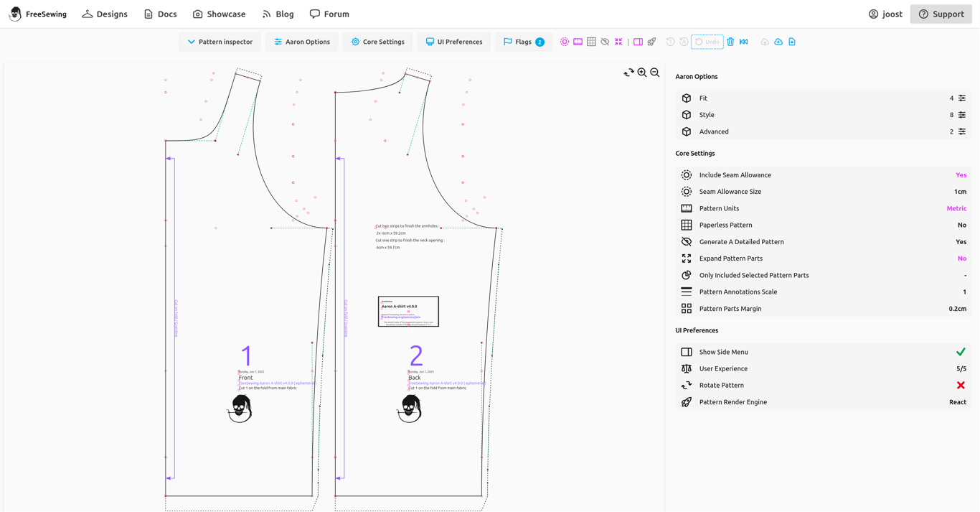Click the FreeSewing logo home link
This screenshot has width=980, height=512.
pyautogui.click(x=37, y=14)
